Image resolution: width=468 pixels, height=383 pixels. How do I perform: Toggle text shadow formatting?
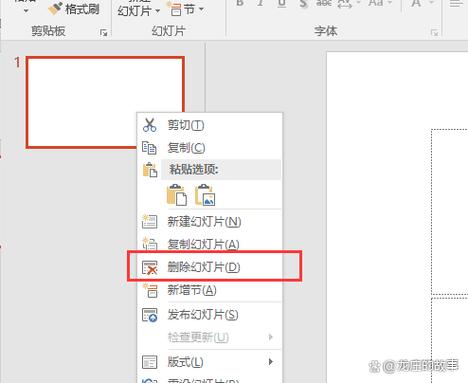coord(303,4)
